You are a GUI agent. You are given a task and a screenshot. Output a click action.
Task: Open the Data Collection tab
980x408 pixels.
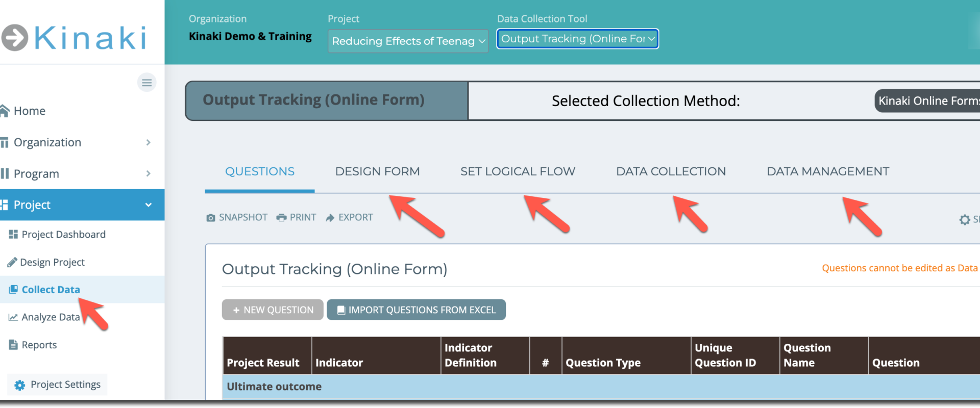tap(671, 171)
